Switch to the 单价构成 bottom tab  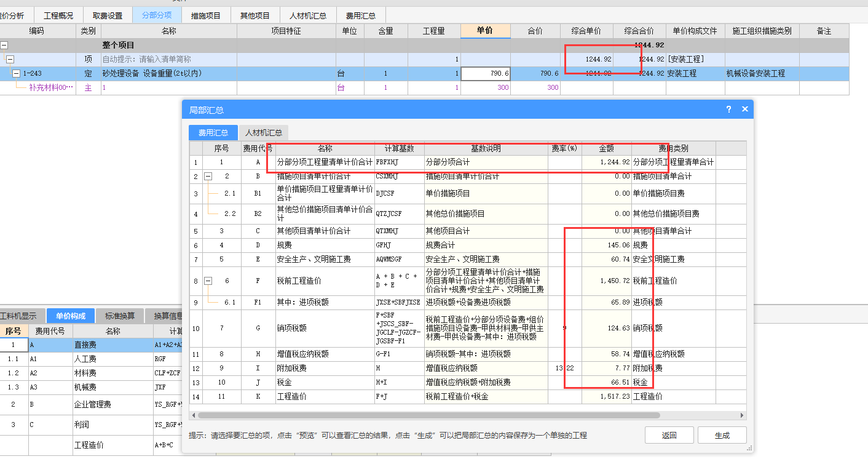(70, 316)
